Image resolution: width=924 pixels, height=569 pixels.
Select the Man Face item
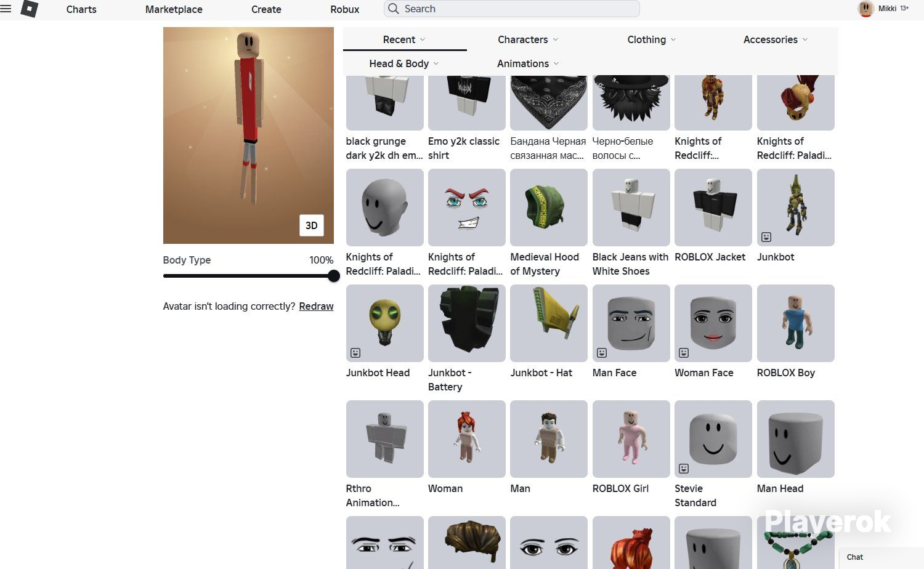631,323
